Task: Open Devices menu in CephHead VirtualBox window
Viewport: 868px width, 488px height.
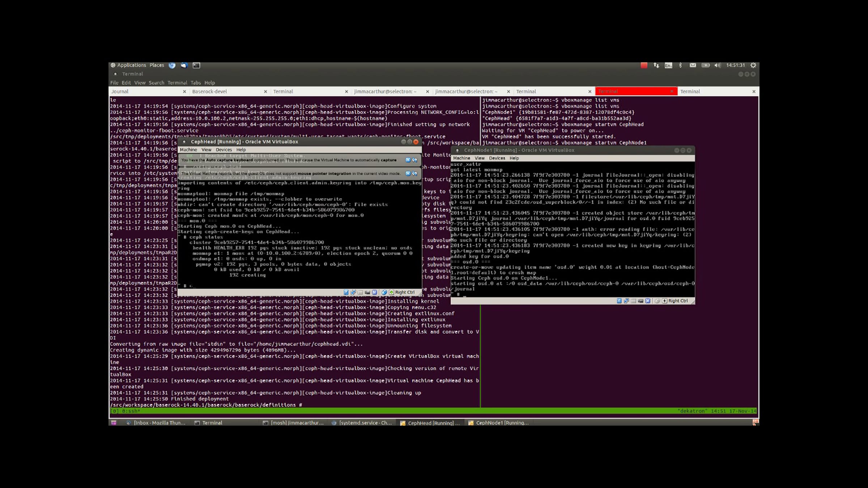Action: (224, 150)
